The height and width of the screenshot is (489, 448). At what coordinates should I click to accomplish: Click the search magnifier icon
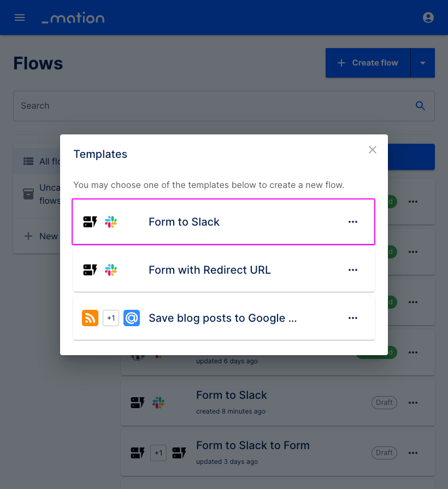(x=420, y=105)
